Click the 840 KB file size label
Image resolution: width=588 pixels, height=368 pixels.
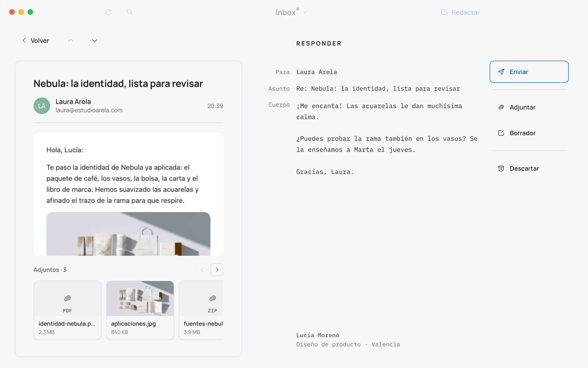[119, 332]
